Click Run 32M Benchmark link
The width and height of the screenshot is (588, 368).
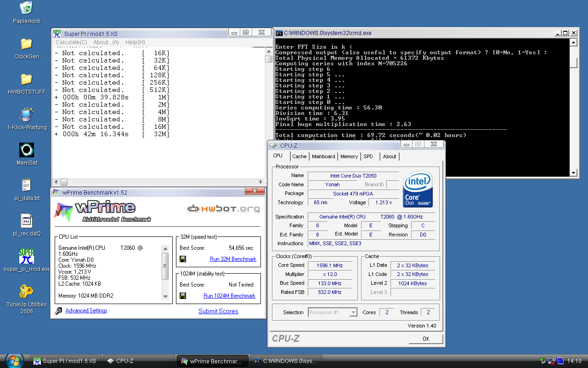pyautogui.click(x=233, y=259)
